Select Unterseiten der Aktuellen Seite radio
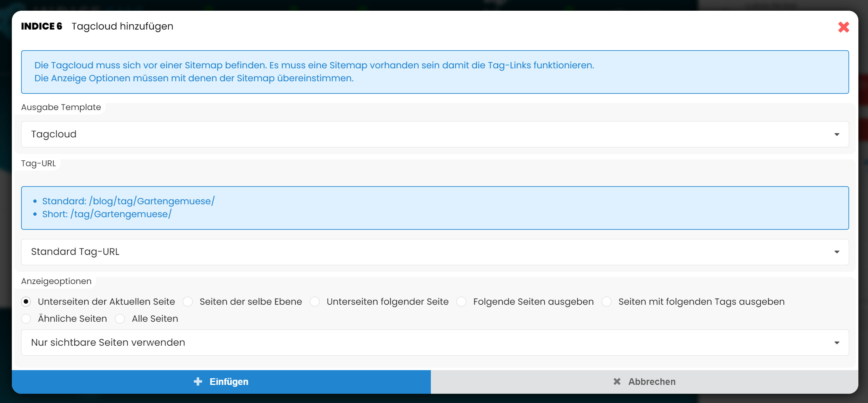The image size is (868, 403). click(26, 302)
